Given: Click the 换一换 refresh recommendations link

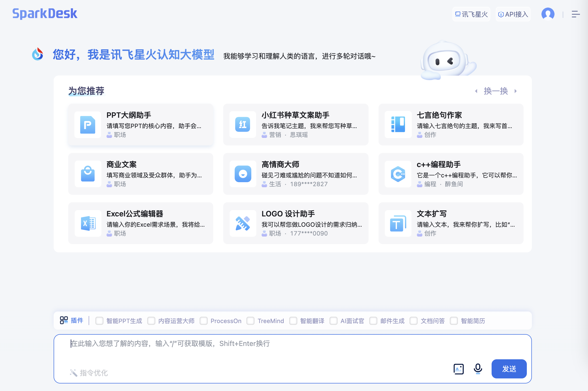Looking at the screenshot, I should 496,91.
